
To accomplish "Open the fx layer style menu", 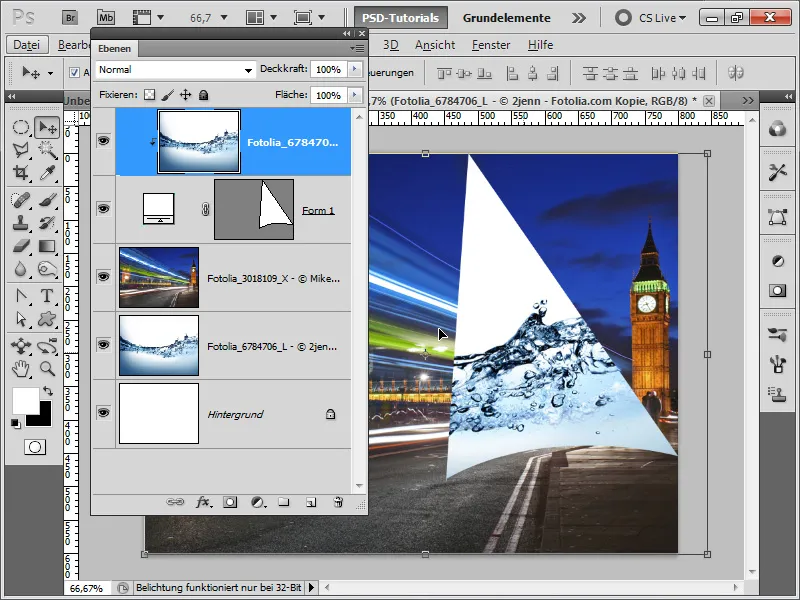I will (x=203, y=502).
